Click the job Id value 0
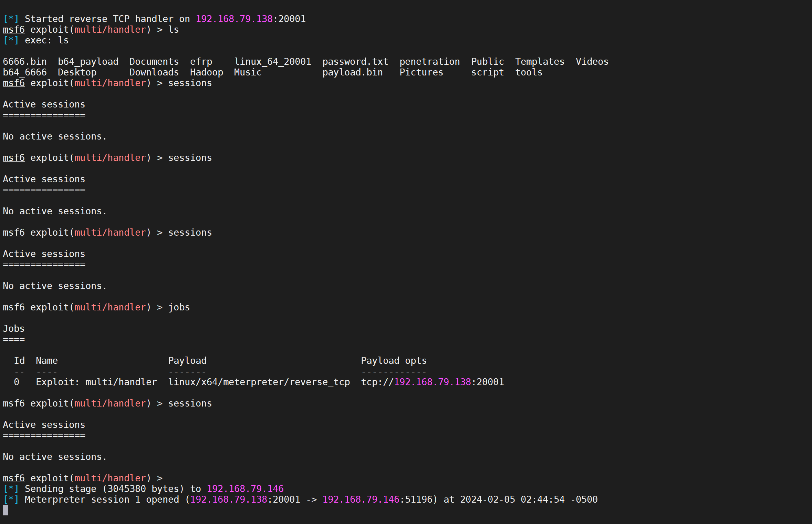812x524 pixels. click(x=17, y=382)
